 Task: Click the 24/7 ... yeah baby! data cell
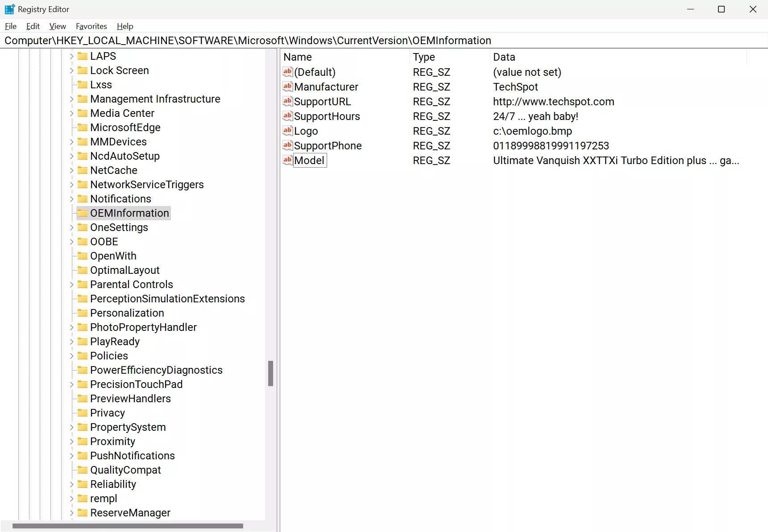536,116
